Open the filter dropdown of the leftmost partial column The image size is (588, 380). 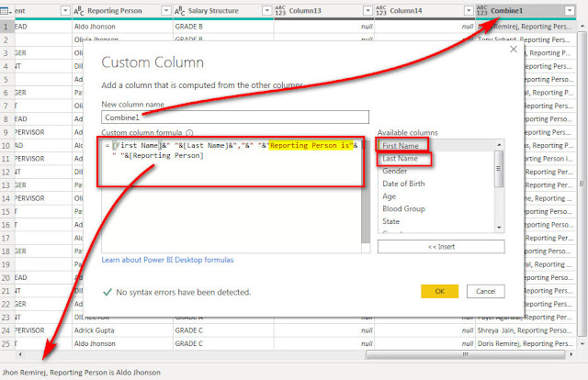pyautogui.click(x=65, y=11)
